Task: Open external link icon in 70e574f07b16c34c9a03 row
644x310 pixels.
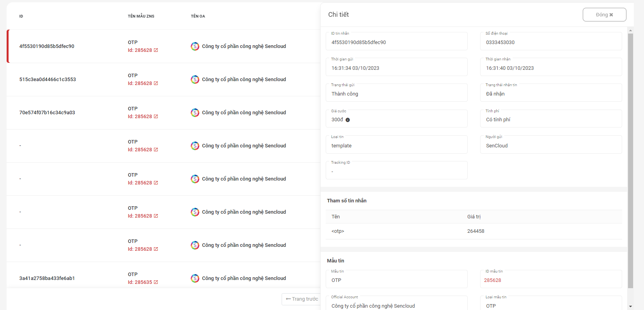Action: click(x=156, y=117)
